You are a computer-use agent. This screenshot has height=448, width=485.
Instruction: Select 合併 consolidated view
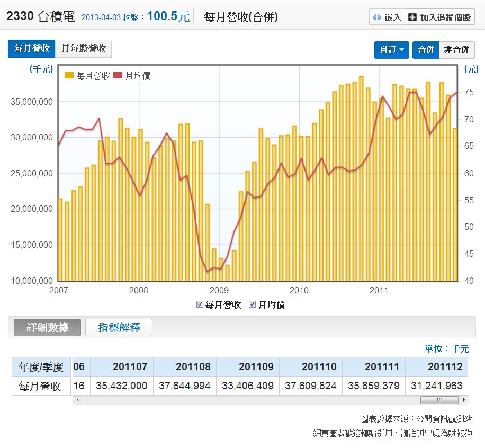[x=426, y=50]
